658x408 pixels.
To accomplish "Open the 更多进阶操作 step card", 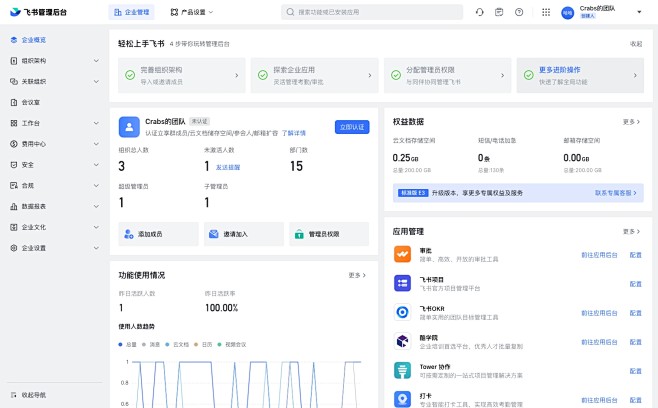I will tap(580, 75).
